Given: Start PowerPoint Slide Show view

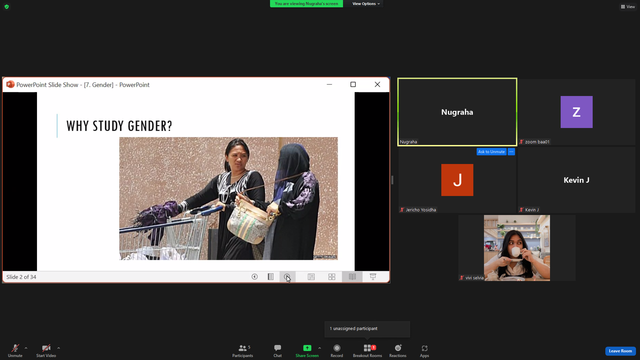Looking at the screenshot, I should pos(373,277).
